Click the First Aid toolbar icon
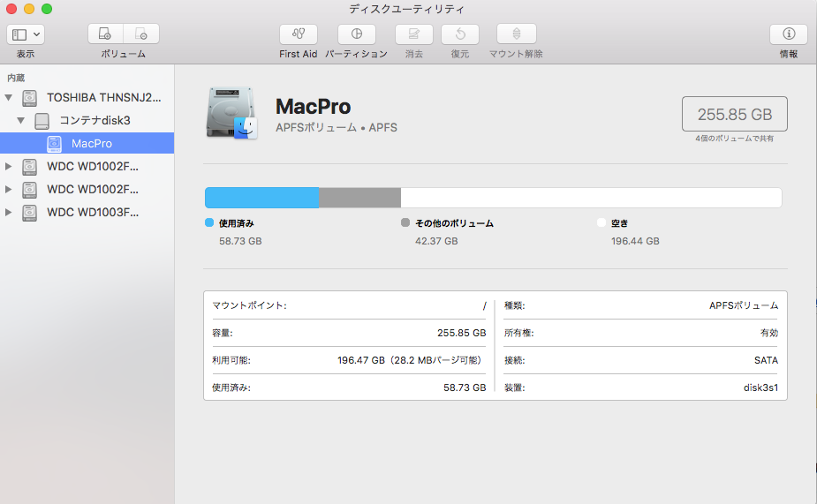Screen dimensions: 817x504 coord(298,34)
